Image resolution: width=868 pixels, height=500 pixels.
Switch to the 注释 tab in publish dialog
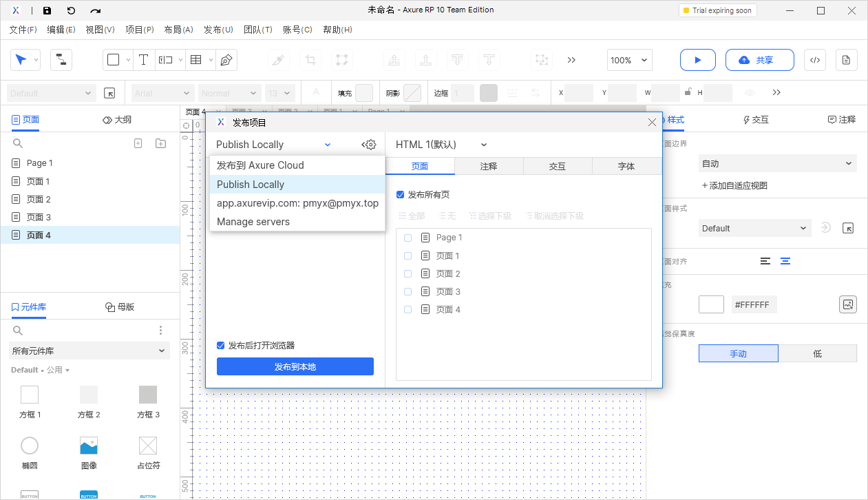489,166
